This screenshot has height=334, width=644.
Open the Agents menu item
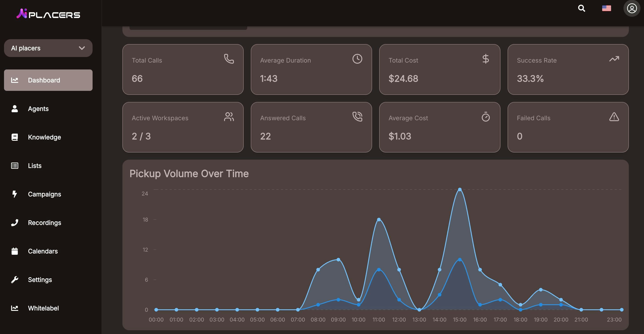point(38,109)
